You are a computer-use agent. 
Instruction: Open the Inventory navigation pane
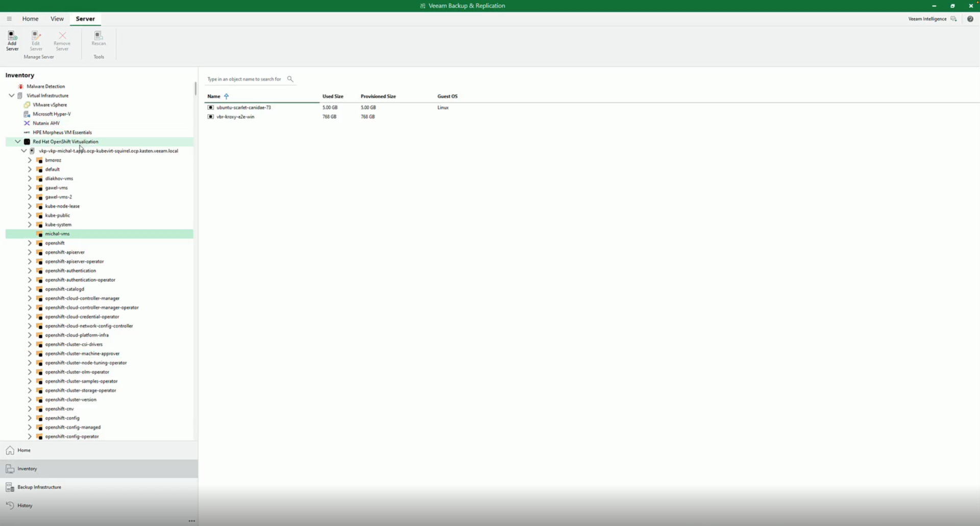[x=99, y=469]
